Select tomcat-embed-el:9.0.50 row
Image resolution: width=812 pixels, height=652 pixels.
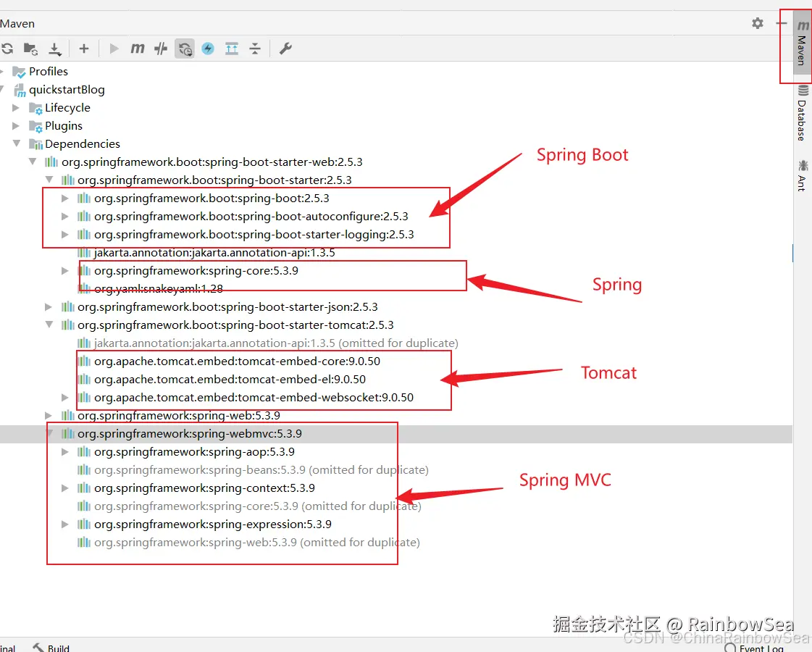pyautogui.click(x=230, y=380)
